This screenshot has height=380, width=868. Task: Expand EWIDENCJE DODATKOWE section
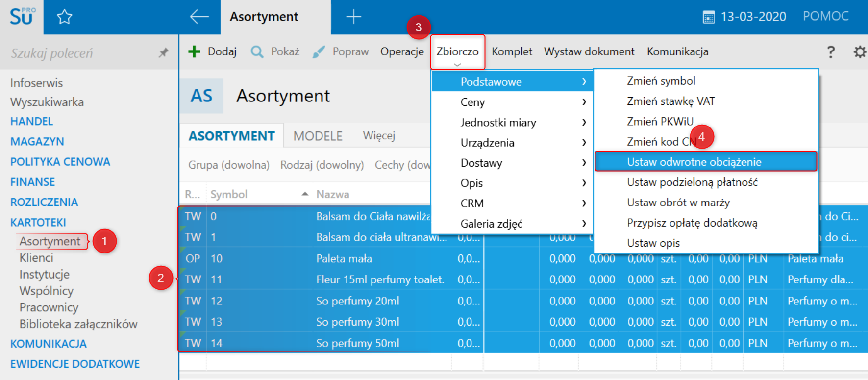[75, 364]
